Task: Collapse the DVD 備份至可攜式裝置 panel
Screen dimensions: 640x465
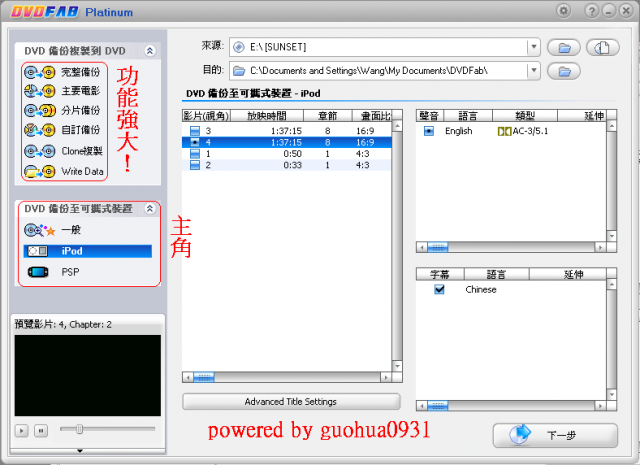Action: [150, 209]
